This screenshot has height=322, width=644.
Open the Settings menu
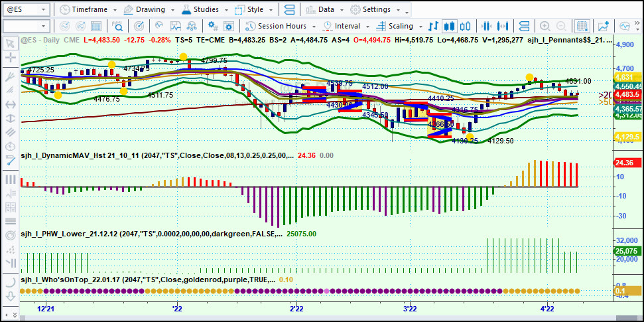371,9
